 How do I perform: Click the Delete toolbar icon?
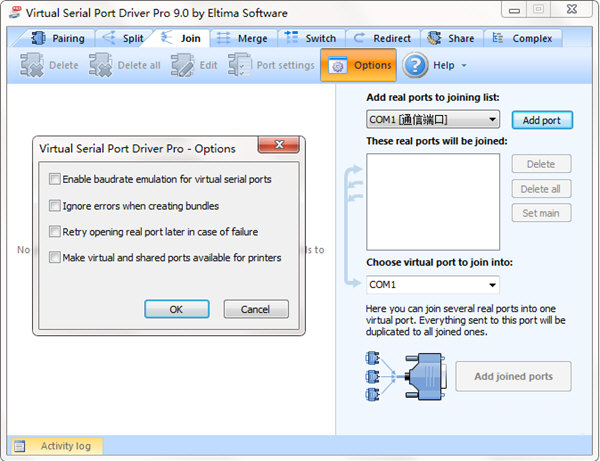[x=32, y=65]
